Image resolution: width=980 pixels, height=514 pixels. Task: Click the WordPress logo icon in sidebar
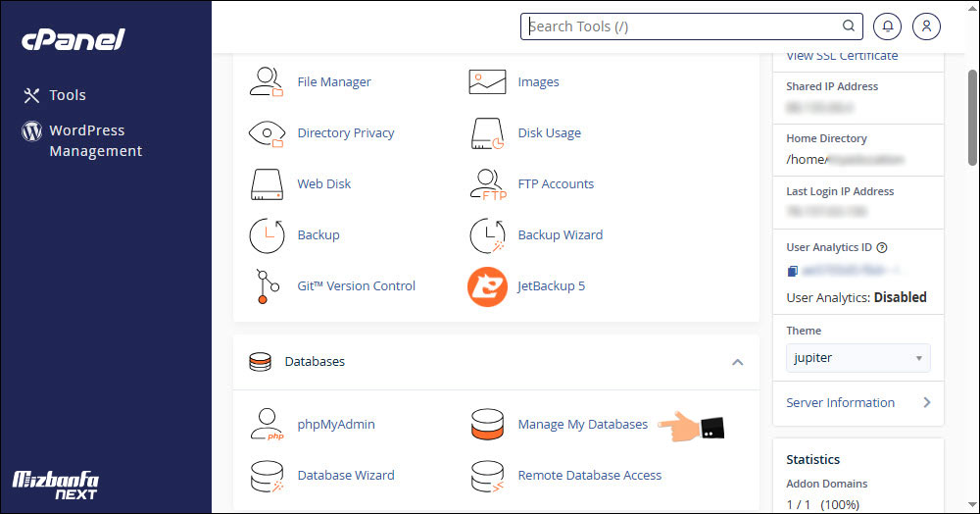coord(32,130)
